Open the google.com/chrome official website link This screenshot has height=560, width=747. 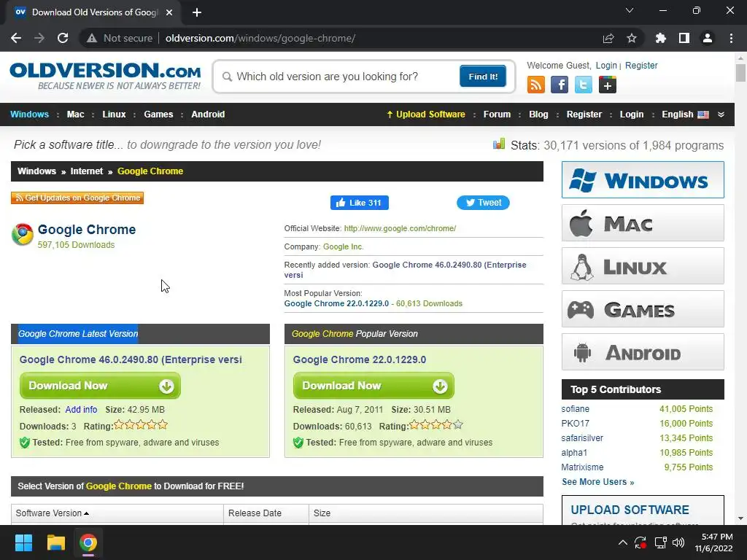pyautogui.click(x=400, y=228)
